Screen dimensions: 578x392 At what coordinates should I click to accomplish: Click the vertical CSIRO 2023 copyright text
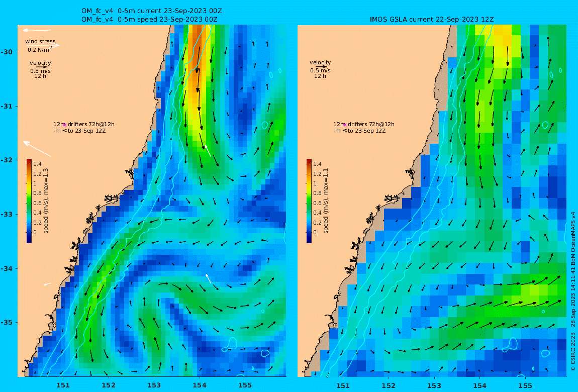coord(573,291)
